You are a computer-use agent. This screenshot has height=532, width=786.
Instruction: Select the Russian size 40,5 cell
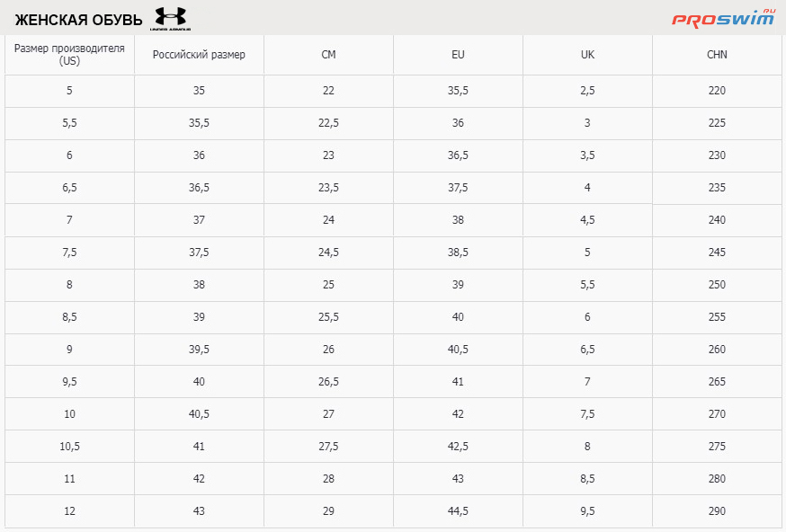[199, 413]
